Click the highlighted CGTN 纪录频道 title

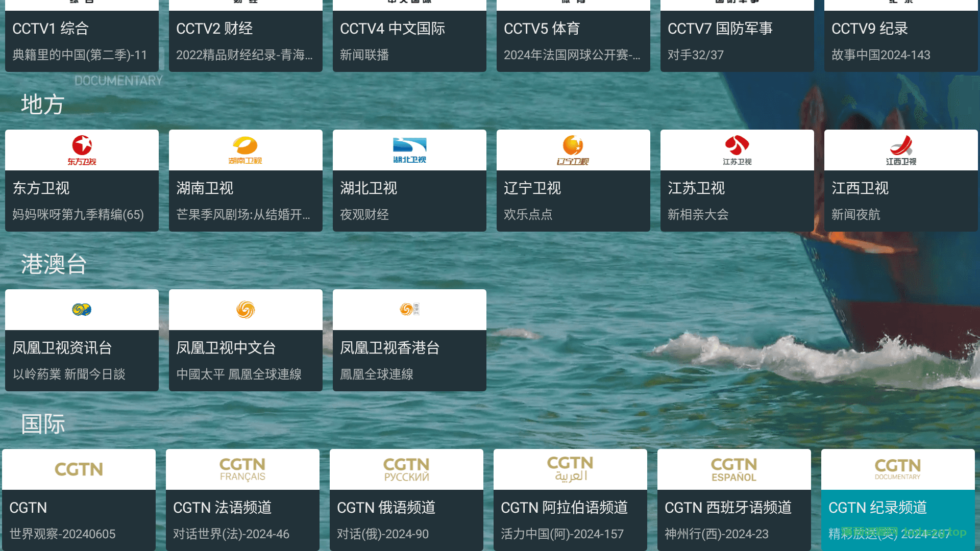[878, 508]
